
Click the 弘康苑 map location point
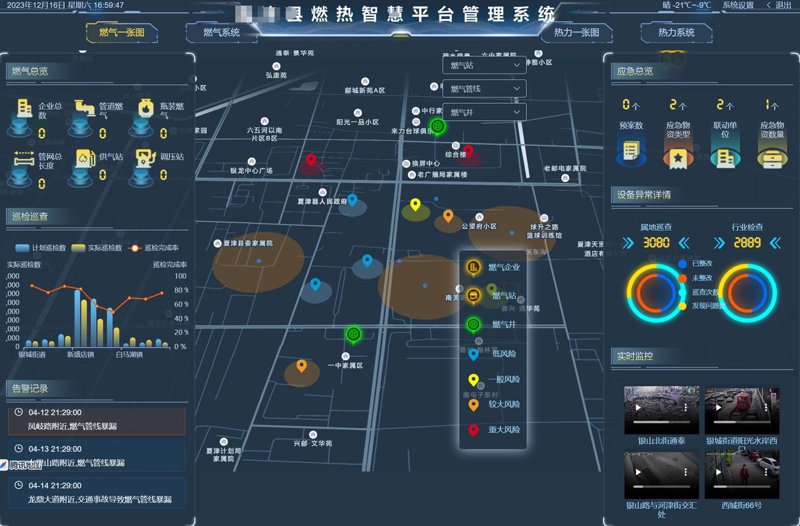pos(276,66)
